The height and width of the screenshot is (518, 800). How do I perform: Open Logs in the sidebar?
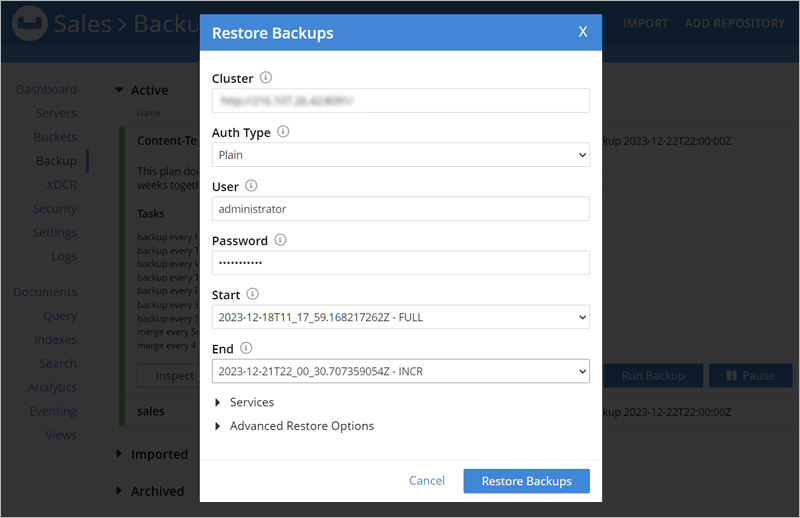click(64, 256)
